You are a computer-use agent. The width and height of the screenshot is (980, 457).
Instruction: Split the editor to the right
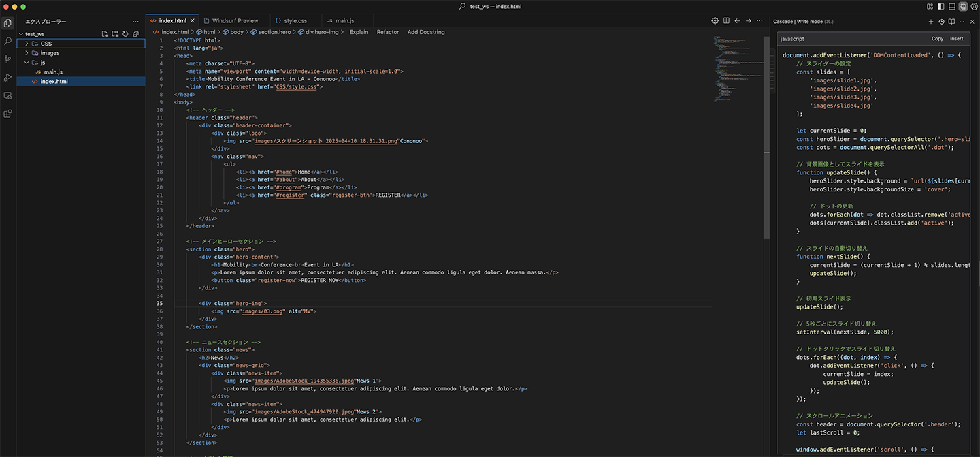click(726, 21)
